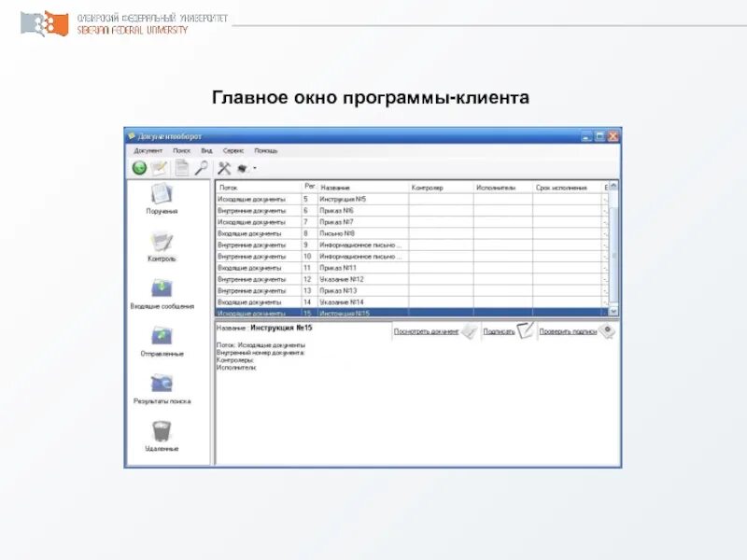747x560 pixels.
Task: Sort by the Исполнители column header
Action: pyautogui.click(x=502, y=188)
